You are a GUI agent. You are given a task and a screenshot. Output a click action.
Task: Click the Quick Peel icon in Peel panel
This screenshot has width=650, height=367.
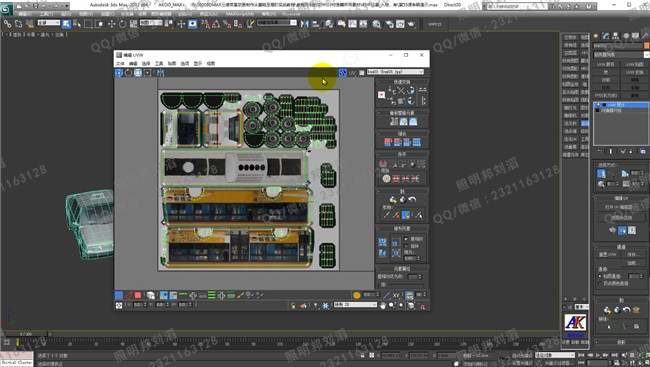pyautogui.click(x=393, y=200)
